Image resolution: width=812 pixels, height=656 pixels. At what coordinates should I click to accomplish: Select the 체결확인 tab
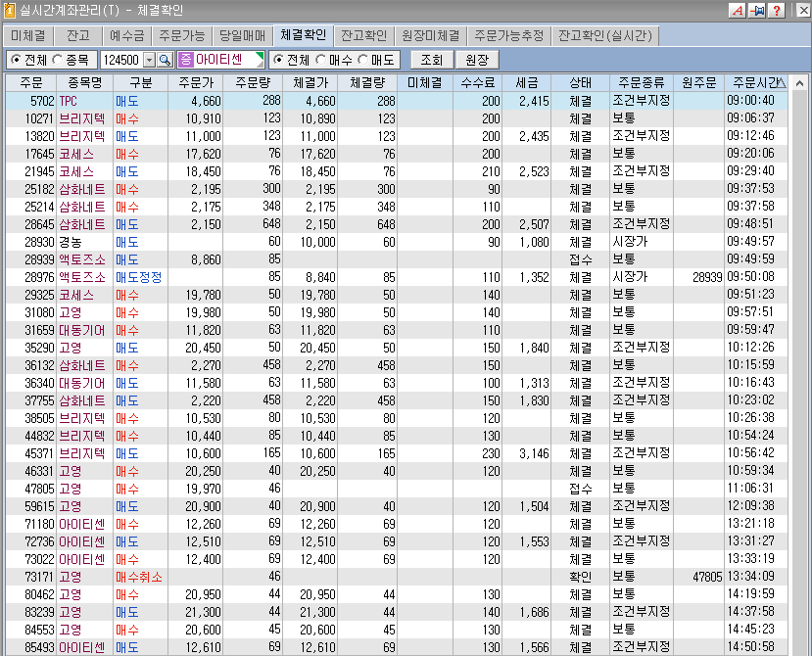click(x=304, y=34)
